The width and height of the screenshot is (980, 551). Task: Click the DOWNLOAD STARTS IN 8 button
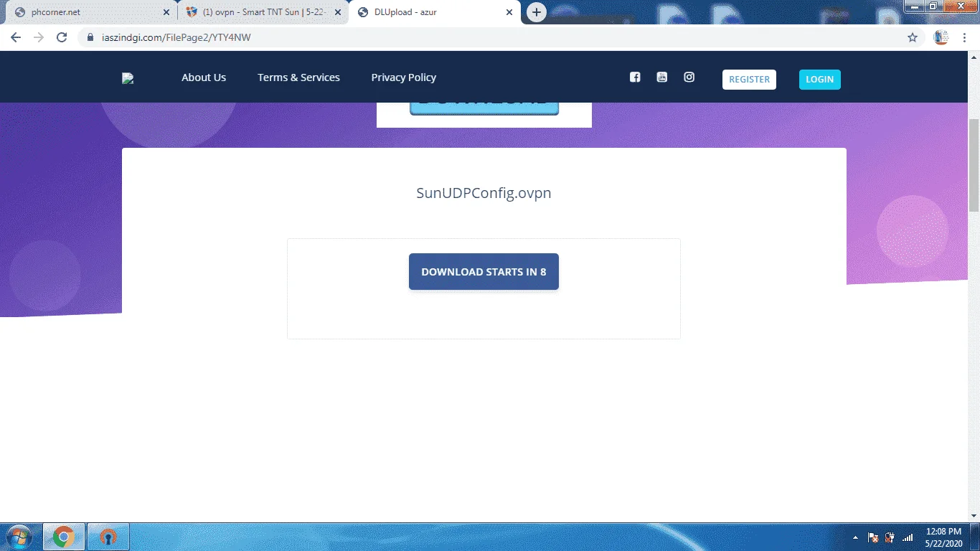[x=484, y=272]
